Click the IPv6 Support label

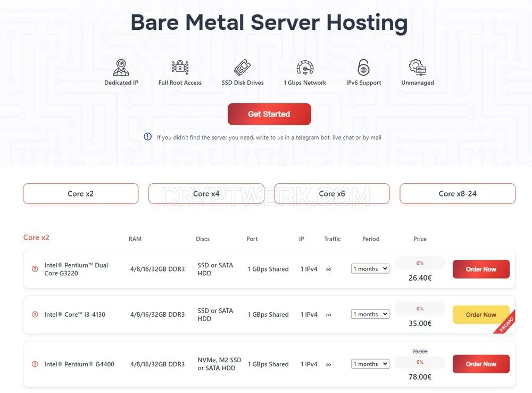[x=363, y=83]
